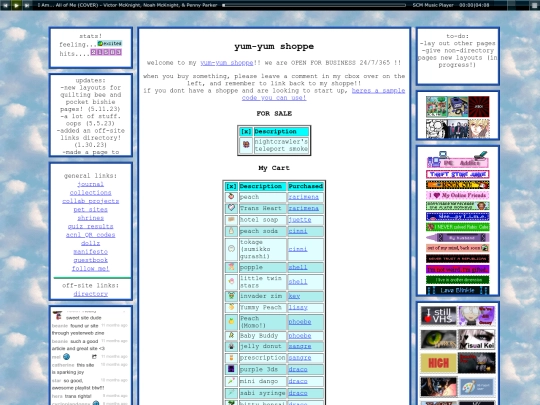Open the collections link
Image resolution: width=540 pixels, height=405 pixels.
coord(91,193)
